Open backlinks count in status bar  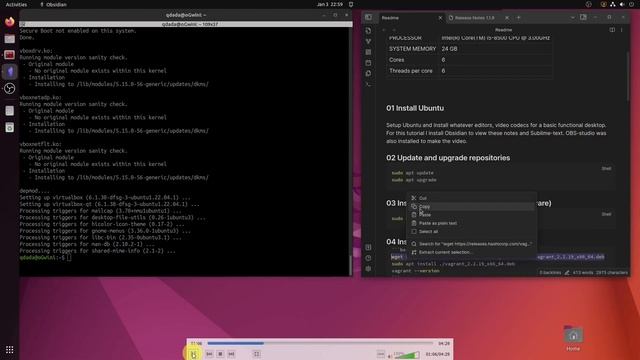point(550,273)
